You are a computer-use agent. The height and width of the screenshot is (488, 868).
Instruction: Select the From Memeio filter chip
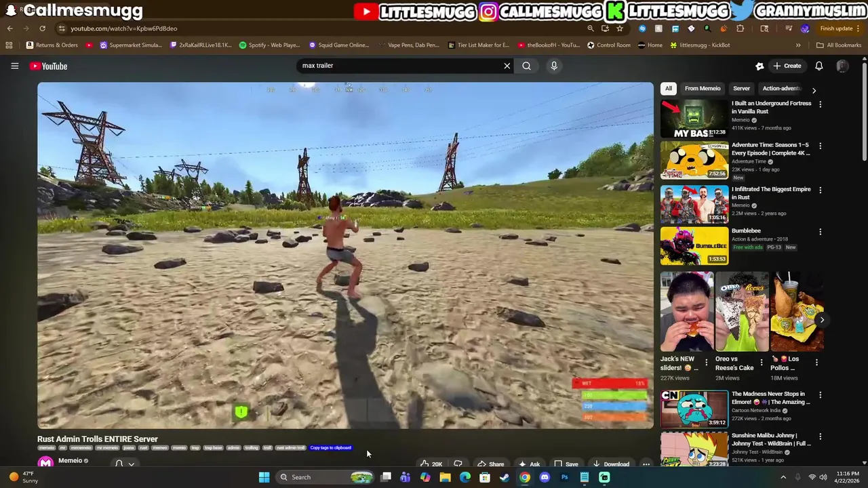(703, 89)
